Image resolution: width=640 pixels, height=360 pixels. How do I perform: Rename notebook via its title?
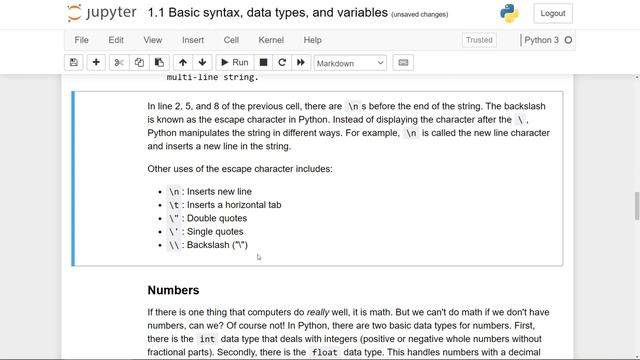[267, 13]
